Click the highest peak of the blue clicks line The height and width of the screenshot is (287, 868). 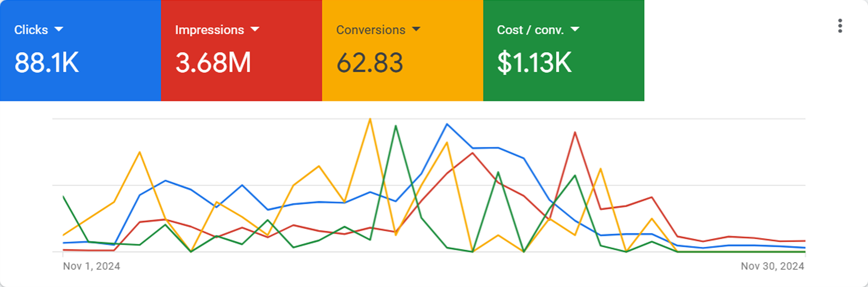coord(447,124)
